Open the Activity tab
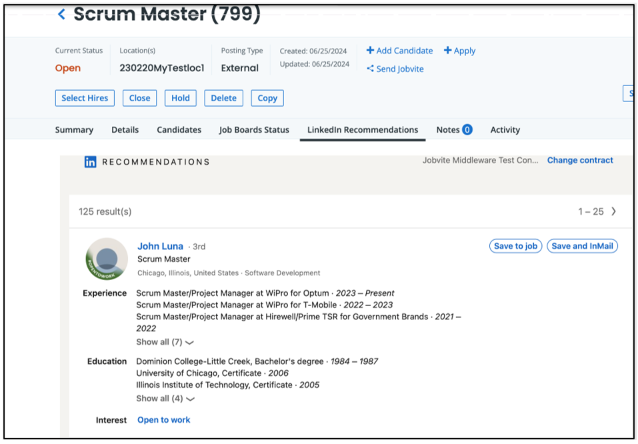 click(505, 130)
